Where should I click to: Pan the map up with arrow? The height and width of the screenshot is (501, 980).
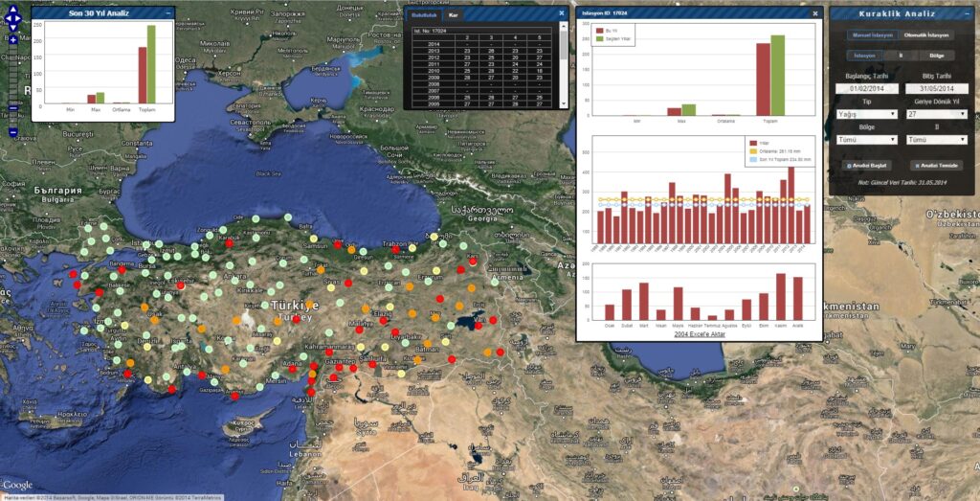[13, 11]
